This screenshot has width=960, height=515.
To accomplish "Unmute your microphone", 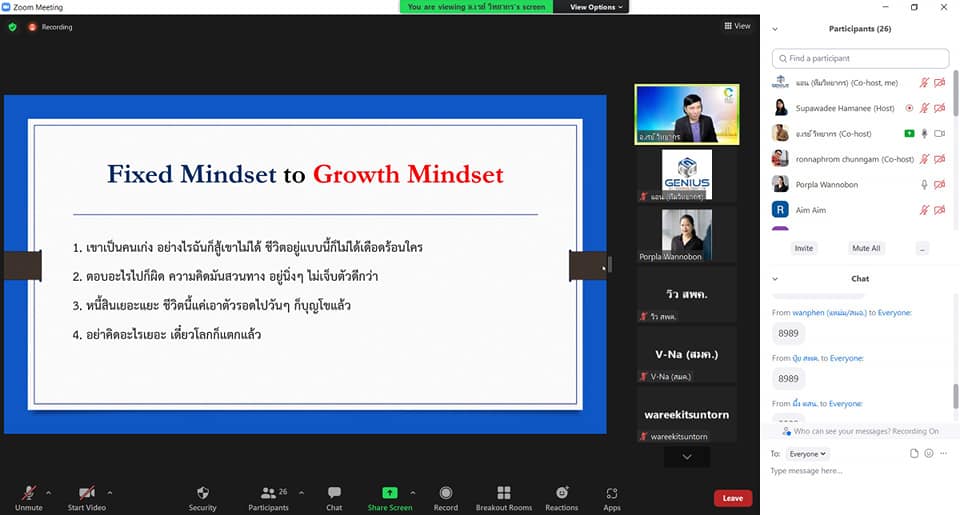I will point(29,497).
